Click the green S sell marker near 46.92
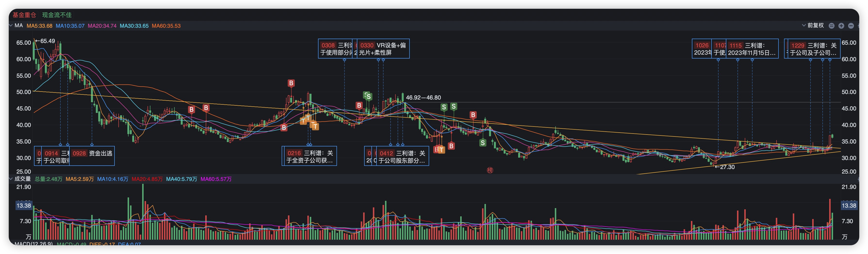868x254 pixels. coord(369,97)
